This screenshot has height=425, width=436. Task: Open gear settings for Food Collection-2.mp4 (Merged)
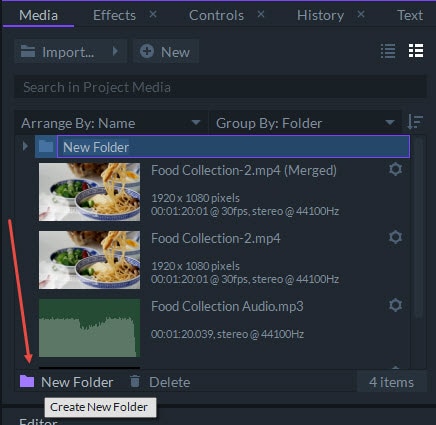pyautogui.click(x=395, y=169)
